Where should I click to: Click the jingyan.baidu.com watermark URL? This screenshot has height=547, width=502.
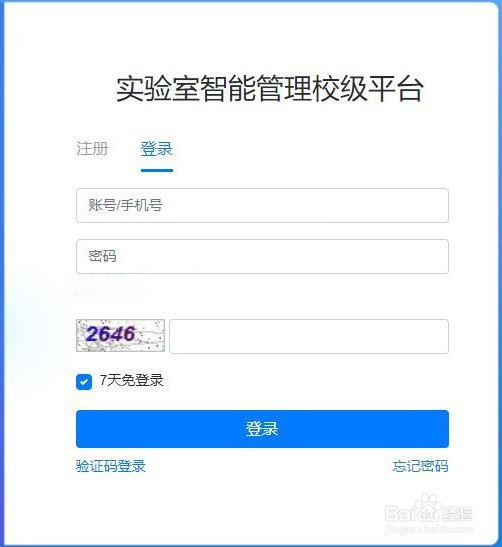[x=429, y=529]
